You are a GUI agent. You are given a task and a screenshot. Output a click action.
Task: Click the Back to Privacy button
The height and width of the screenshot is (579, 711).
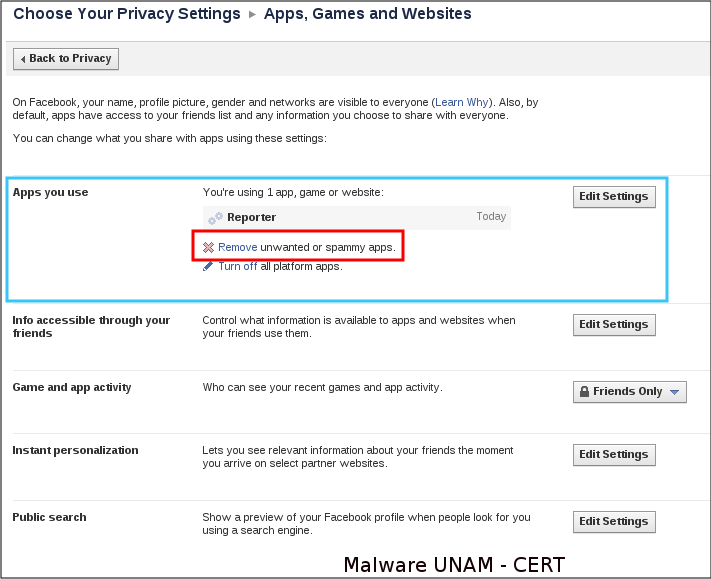tap(66, 59)
